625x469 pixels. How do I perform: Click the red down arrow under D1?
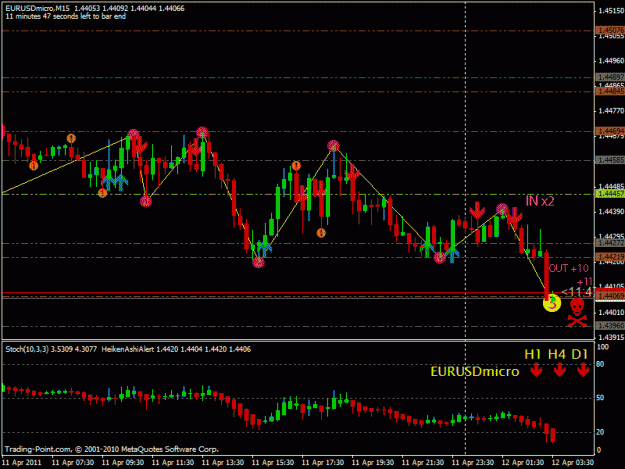click(583, 370)
